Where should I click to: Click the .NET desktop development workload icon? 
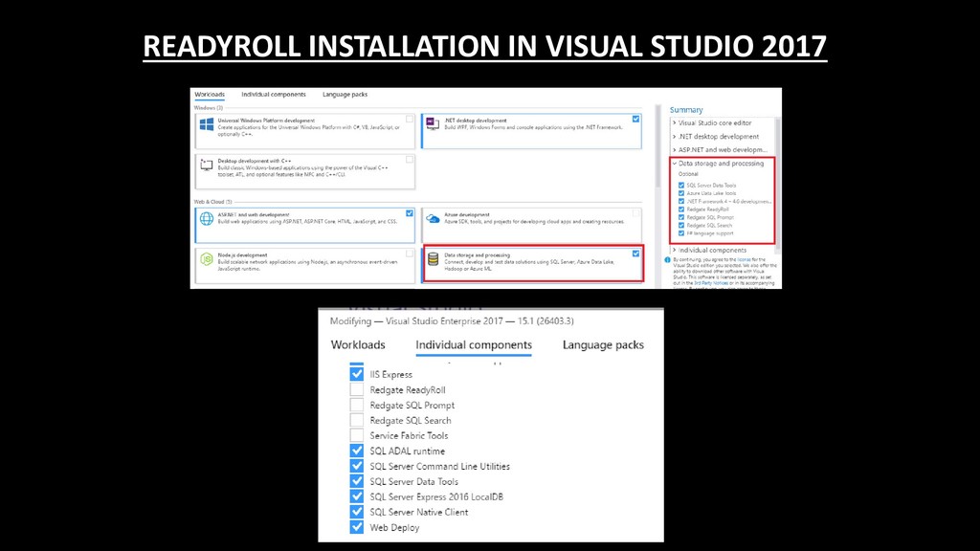pos(433,123)
